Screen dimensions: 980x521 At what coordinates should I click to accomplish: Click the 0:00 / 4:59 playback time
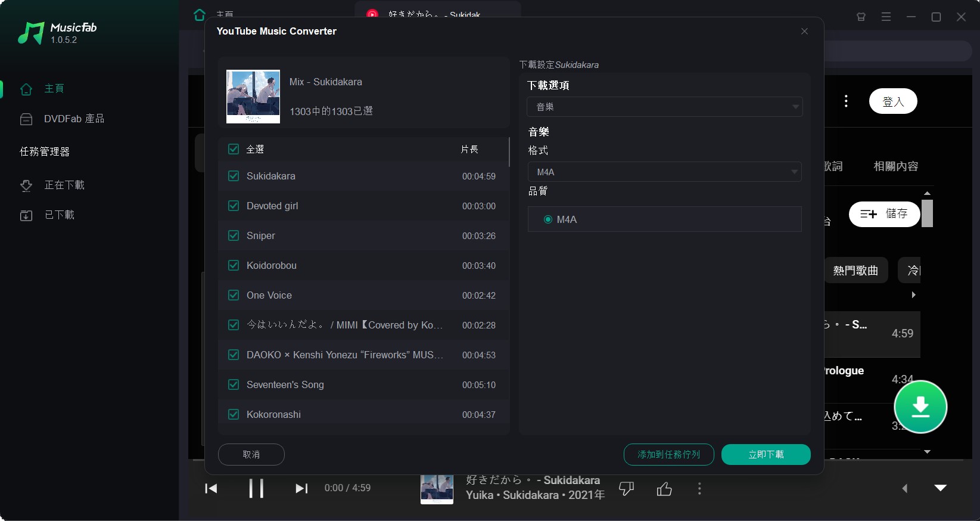tap(347, 488)
